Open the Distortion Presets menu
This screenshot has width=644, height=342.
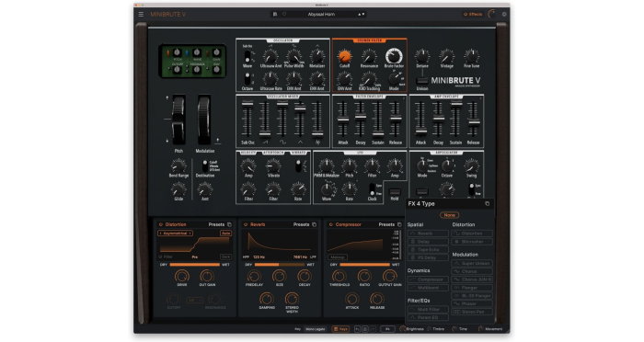(216, 224)
